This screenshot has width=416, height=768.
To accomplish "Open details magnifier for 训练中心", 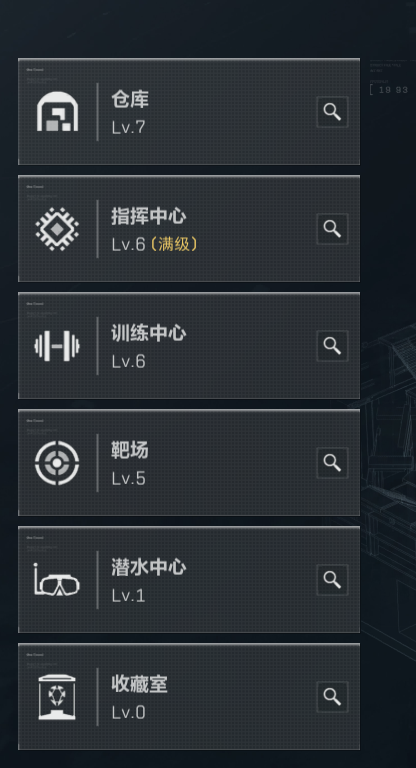I will [x=332, y=346].
